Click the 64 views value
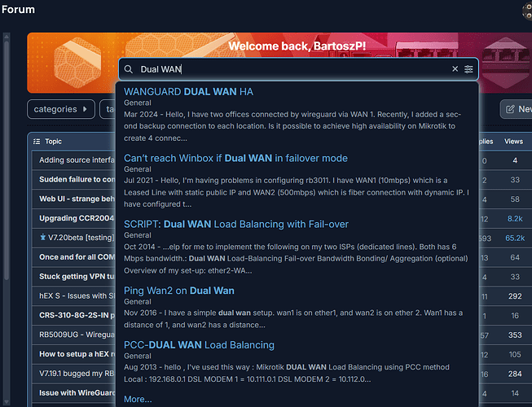The image size is (532, 407). [515, 257]
